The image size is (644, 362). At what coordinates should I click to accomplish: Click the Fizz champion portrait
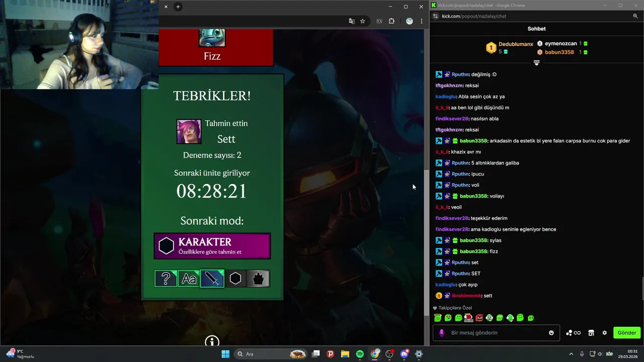point(212,38)
